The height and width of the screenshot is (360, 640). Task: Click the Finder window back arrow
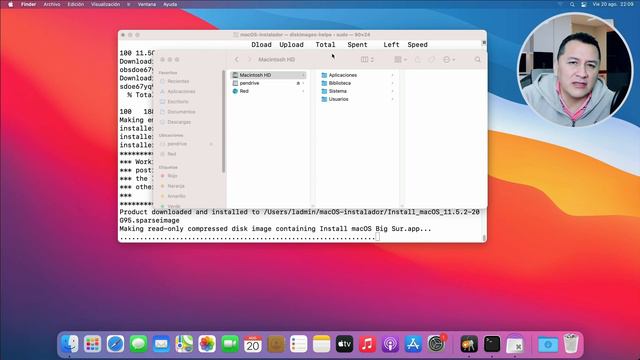pos(237,60)
